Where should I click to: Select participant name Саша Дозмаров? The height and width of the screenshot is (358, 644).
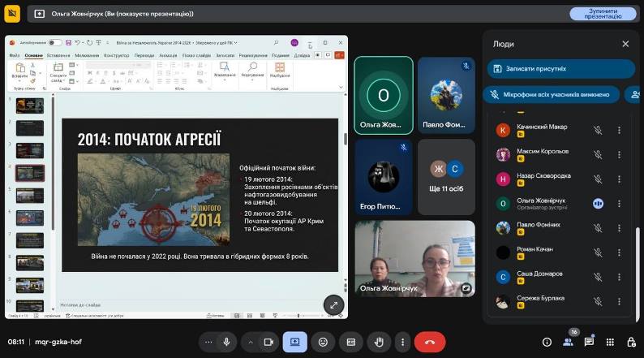[x=539, y=274]
